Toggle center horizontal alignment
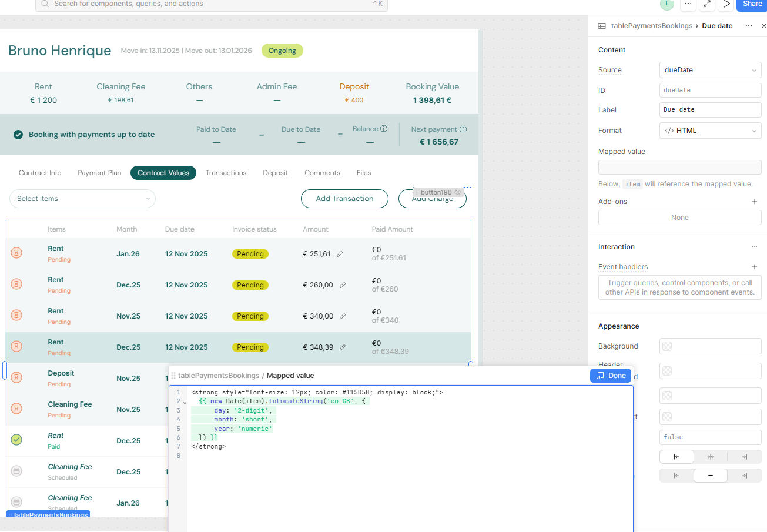The image size is (767, 532). point(710,457)
